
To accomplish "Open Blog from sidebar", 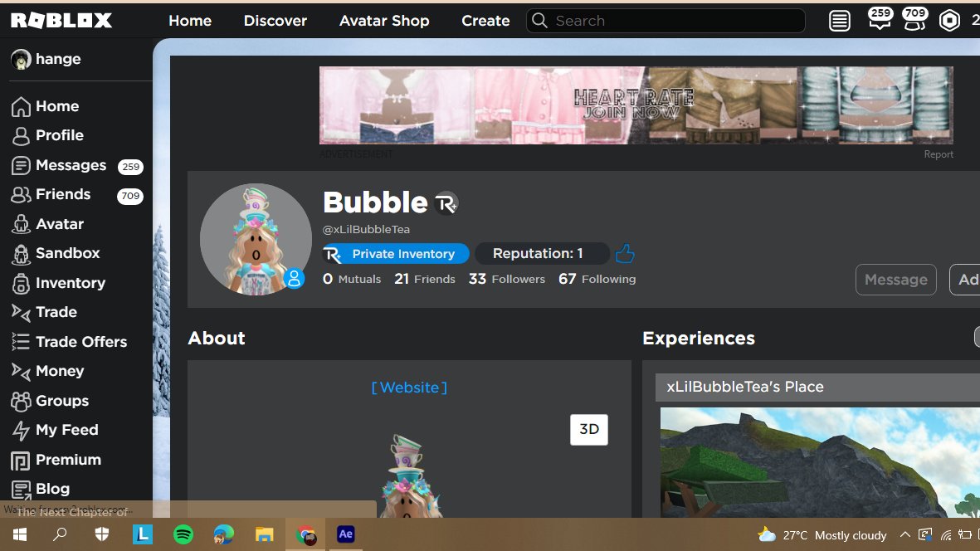I will (x=41, y=489).
